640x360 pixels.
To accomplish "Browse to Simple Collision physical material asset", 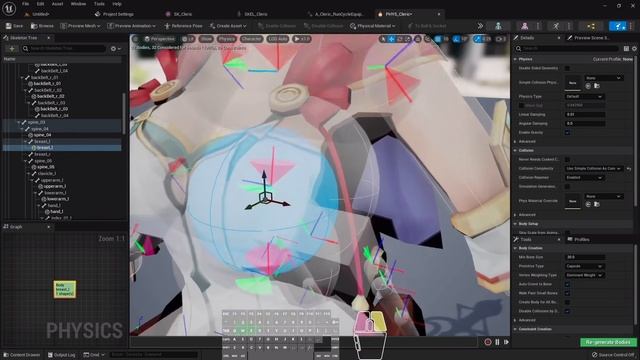I will pos(597,86).
